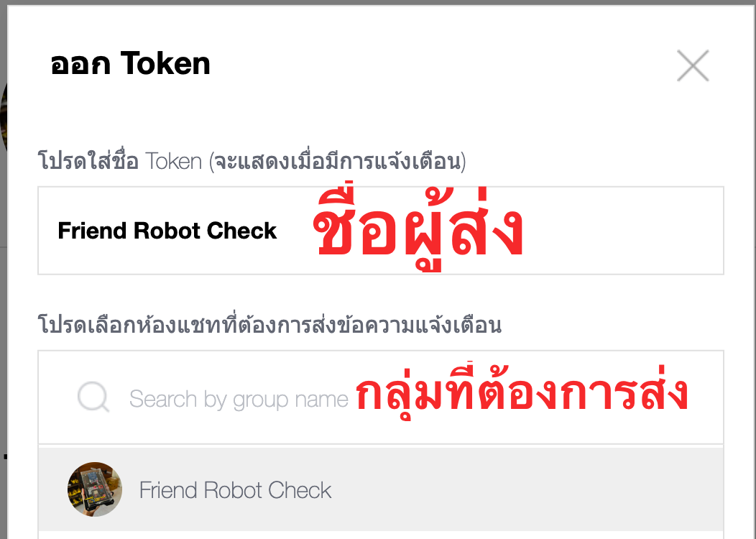Click the Search by group name field

(x=381, y=397)
